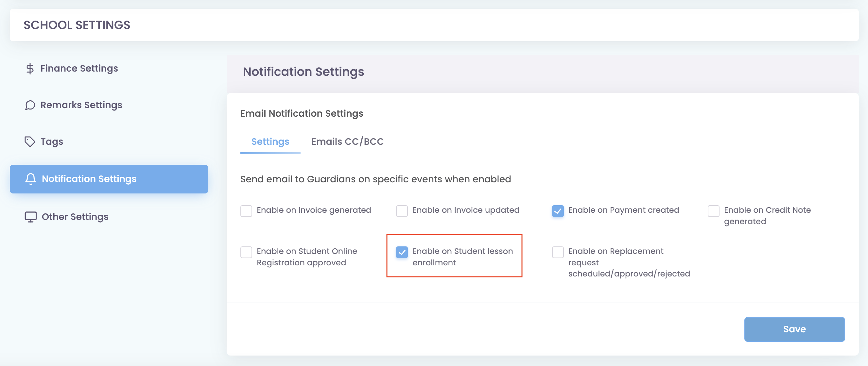Click the bell Notification Settings icon
This screenshot has height=366, width=868.
point(31,179)
